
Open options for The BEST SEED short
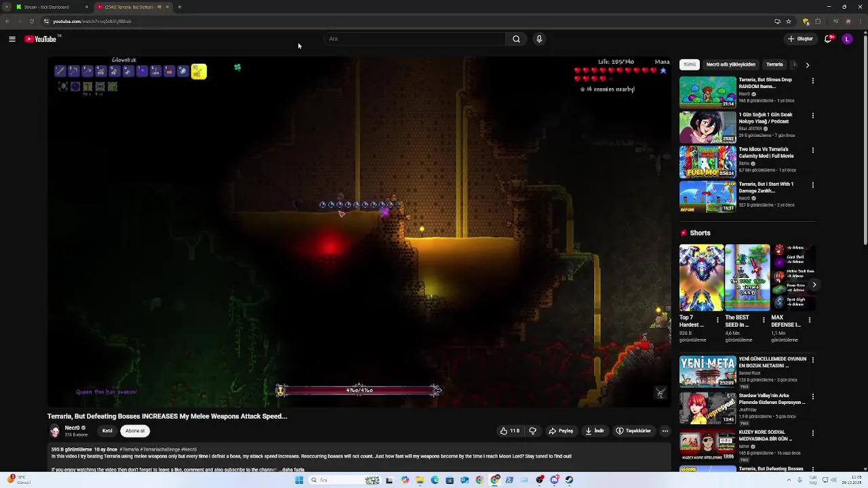[x=764, y=320]
